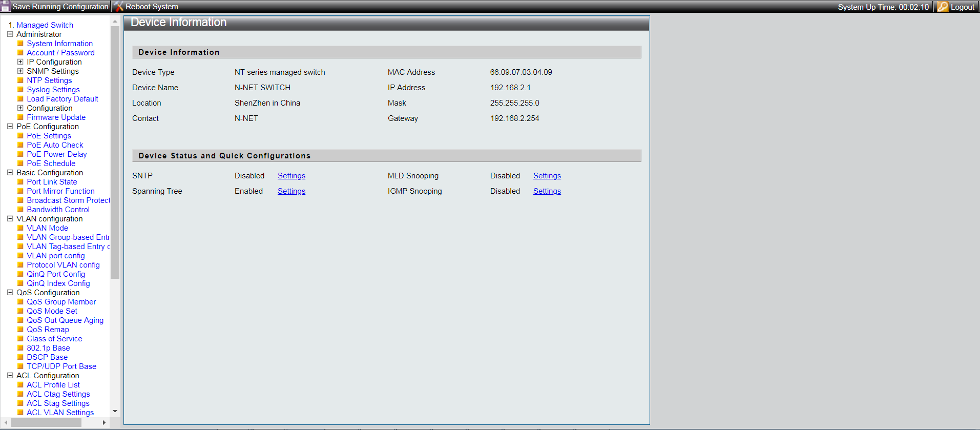
Task: Click the orange icon beside VLAN port config
Action: click(20, 256)
